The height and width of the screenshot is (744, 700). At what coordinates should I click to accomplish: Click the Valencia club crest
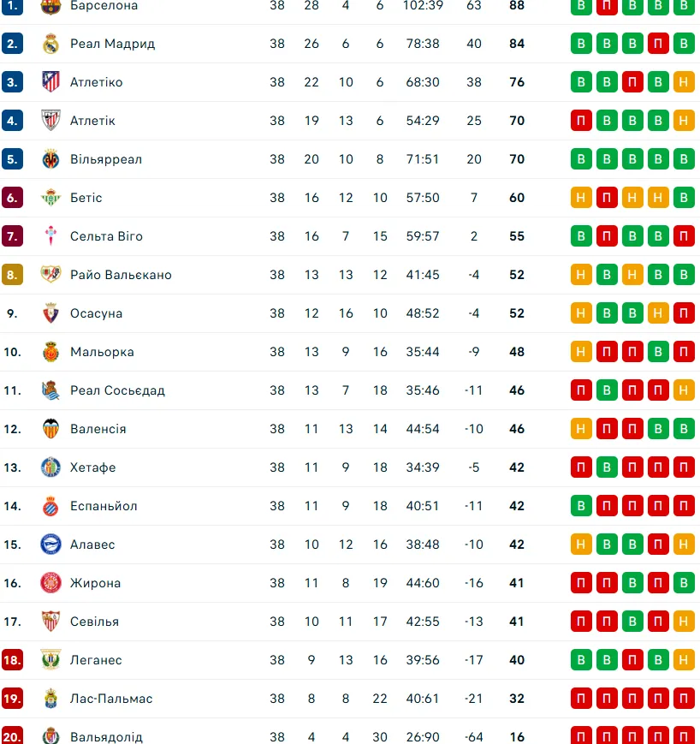(50, 428)
